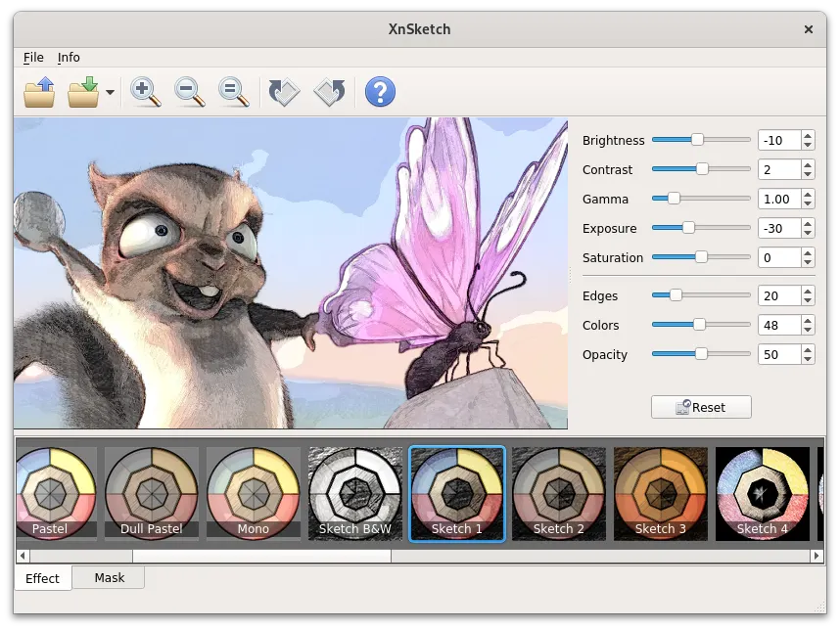Click the effects scrollbar left arrow
Image resolution: width=840 pixels, height=630 pixels.
pyautogui.click(x=23, y=556)
